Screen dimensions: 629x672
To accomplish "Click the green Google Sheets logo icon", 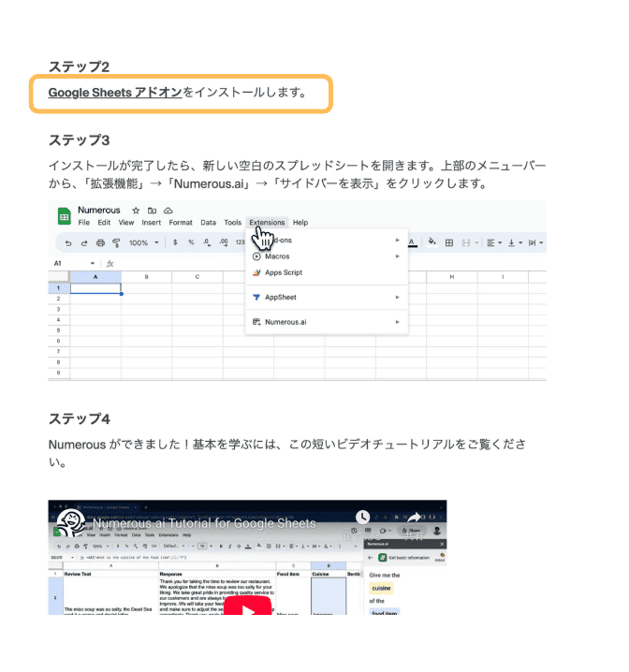I will coord(65,216).
